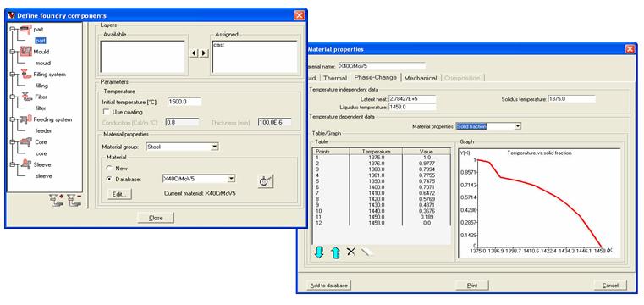Image resolution: width=644 pixels, height=305 pixels.
Task: Collapse the Feeding system tree node
Action: point(12,119)
